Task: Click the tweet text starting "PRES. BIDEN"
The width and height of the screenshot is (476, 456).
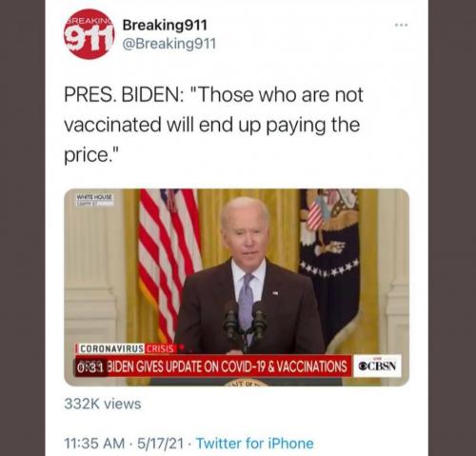Action: 213,125
